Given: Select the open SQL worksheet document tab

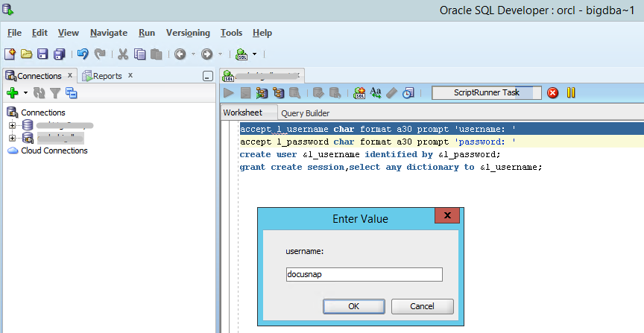Looking at the screenshot, I should click(262, 75).
